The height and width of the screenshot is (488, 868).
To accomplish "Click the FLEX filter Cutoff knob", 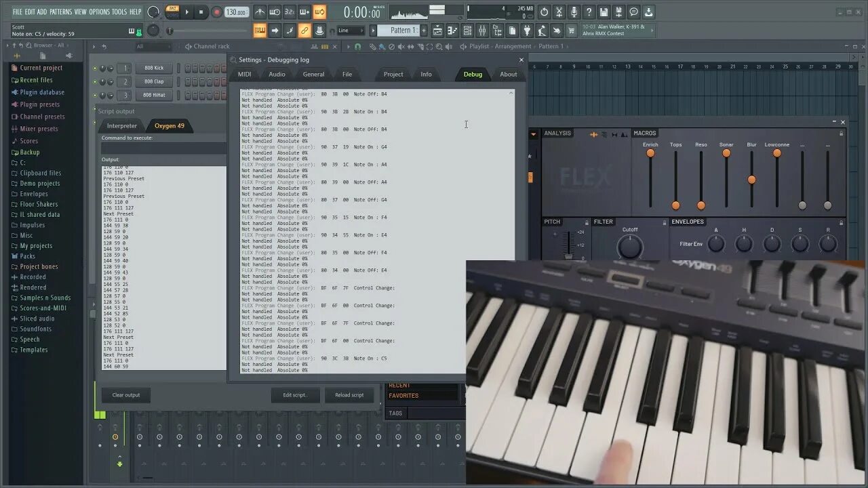I will (x=630, y=247).
